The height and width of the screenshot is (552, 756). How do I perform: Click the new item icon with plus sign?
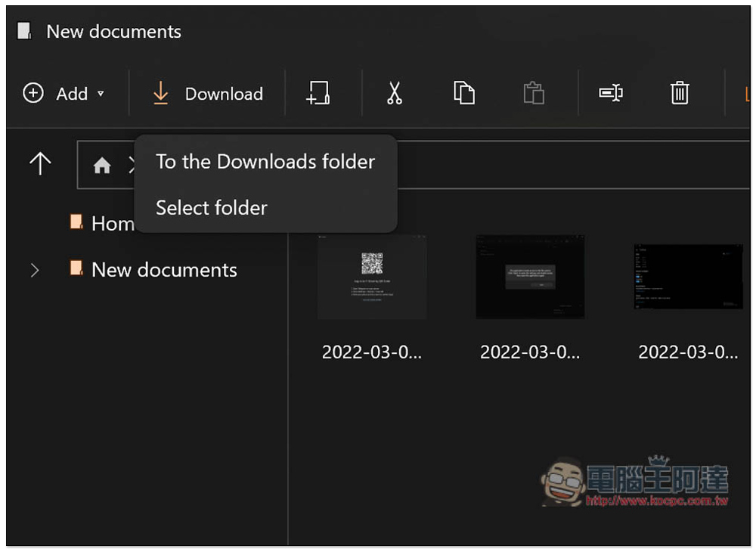click(x=318, y=93)
